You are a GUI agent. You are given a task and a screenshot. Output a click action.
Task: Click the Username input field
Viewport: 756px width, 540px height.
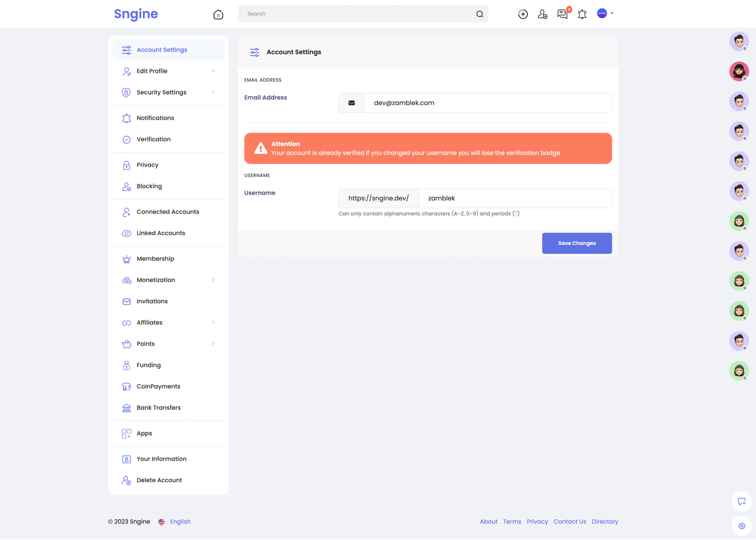tap(515, 198)
